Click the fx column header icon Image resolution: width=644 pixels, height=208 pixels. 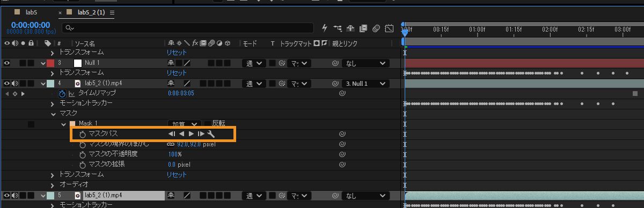click(196, 43)
